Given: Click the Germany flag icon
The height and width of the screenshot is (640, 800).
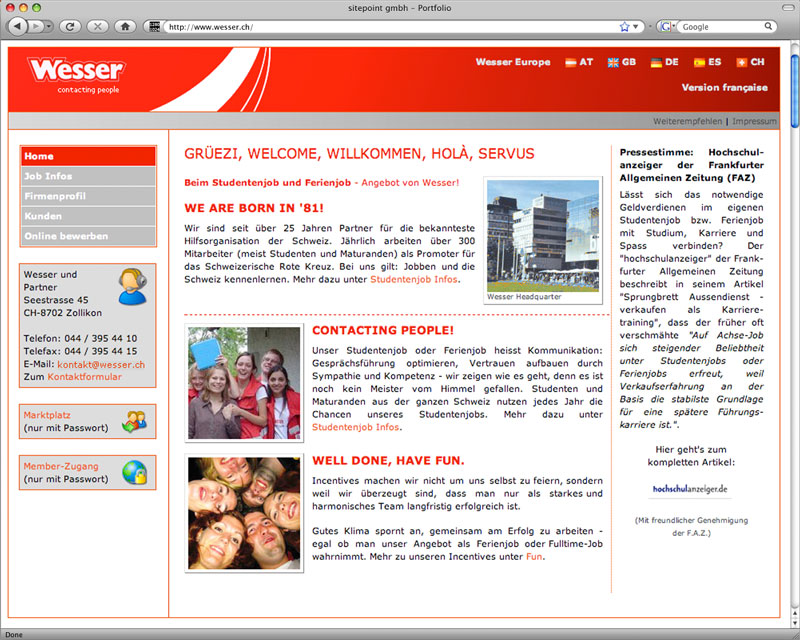Looking at the screenshot, I should 656,62.
